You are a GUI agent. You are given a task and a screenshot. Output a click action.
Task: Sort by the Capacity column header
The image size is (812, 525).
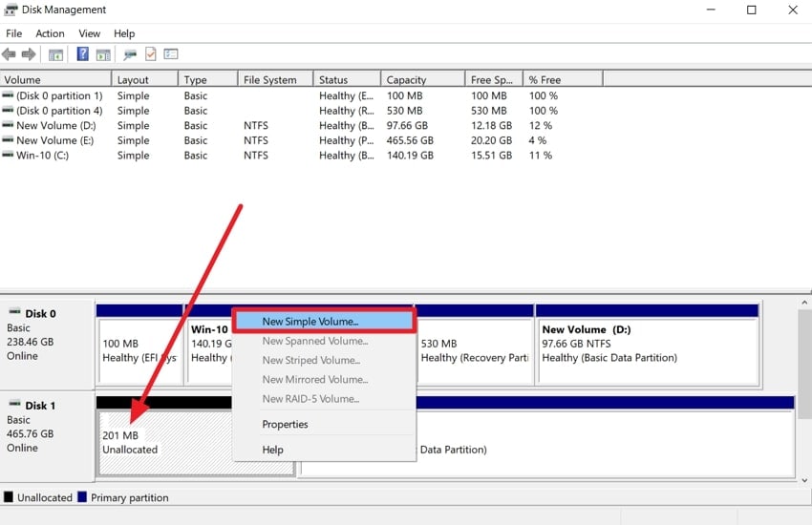pyautogui.click(x=423, y=79)
